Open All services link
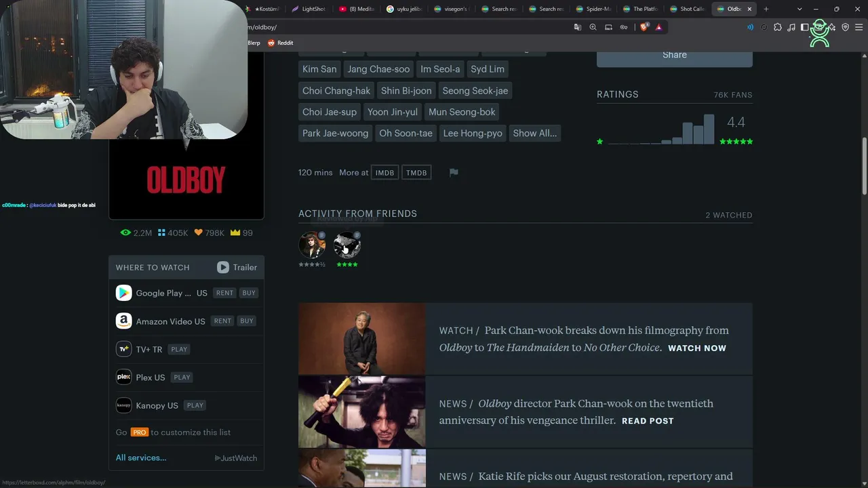This screenshot has height=488, width=868. [x=141, y=457]
